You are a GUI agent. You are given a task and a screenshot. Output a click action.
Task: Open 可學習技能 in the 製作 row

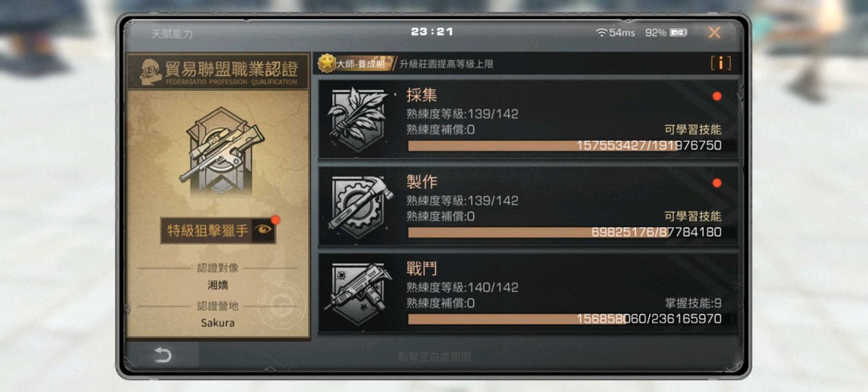pos(693,217)
